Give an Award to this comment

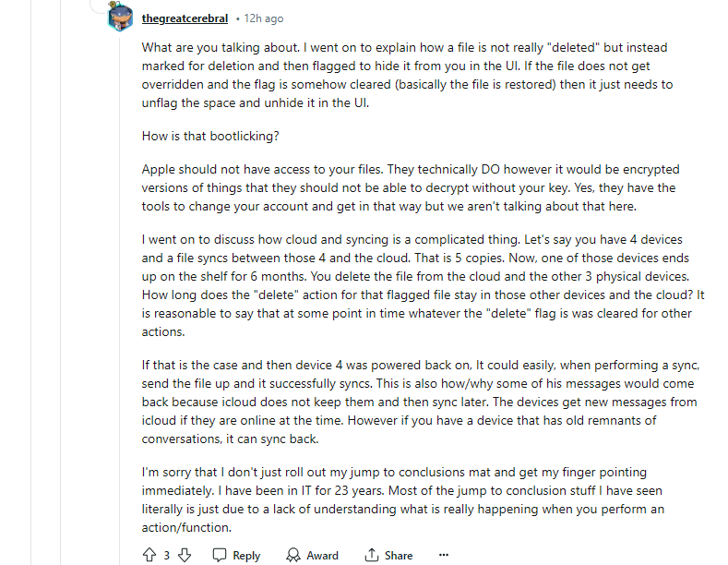pyautogui.click(x=312, y=555)
